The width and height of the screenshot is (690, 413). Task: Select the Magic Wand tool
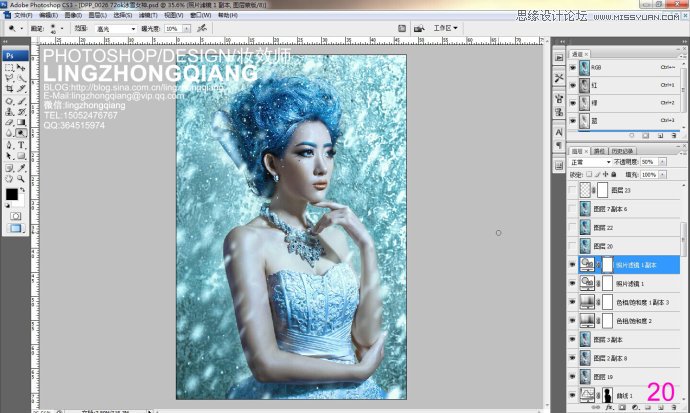(21, 78)
